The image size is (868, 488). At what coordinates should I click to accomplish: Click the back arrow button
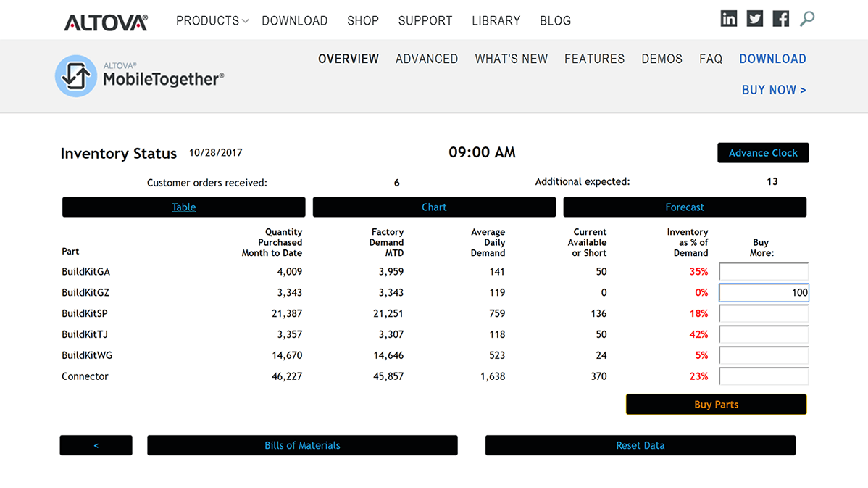[x=96, y=445]
